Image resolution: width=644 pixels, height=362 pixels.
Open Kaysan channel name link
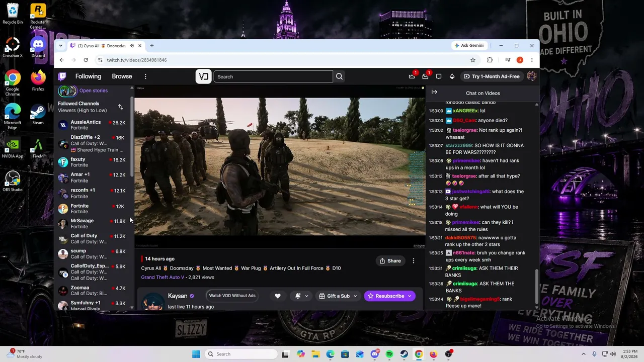click(x=178, y=296)
